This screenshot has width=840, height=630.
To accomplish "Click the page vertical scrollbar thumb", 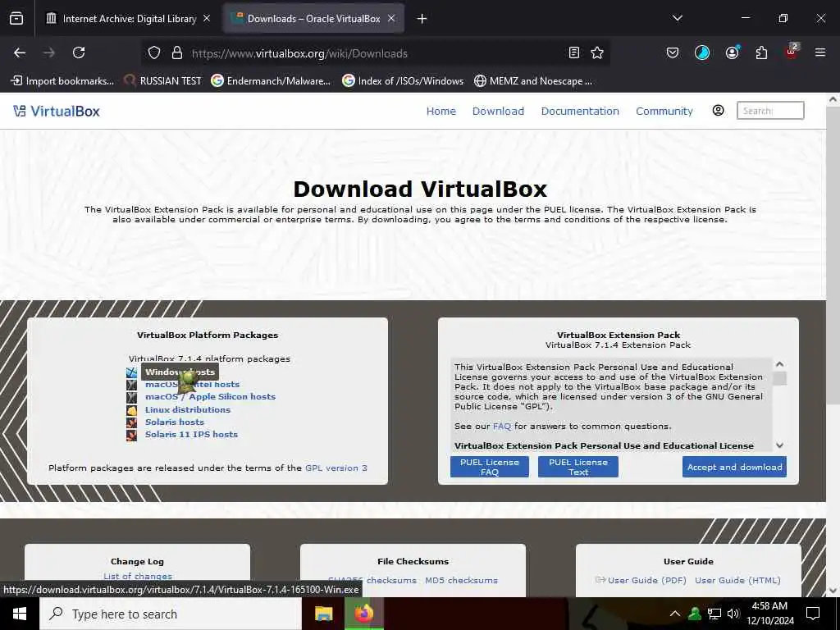I will 833,257.
